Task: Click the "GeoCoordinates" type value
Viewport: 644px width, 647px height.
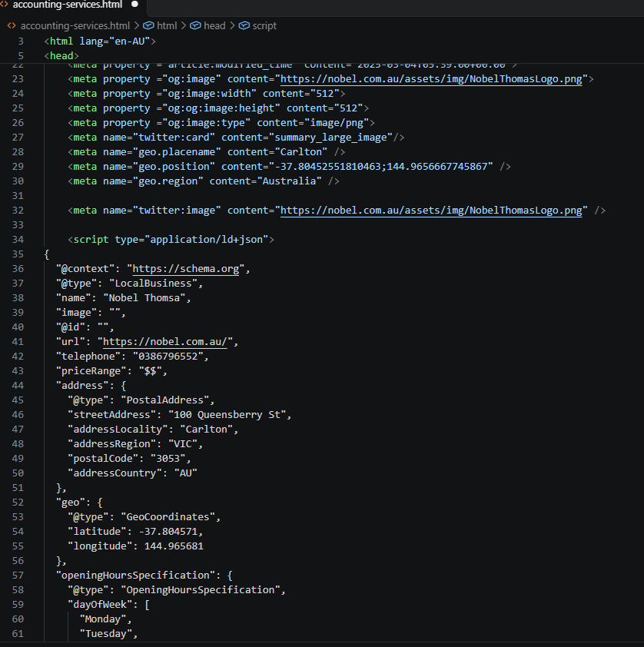Action: (x=168, y=517)
